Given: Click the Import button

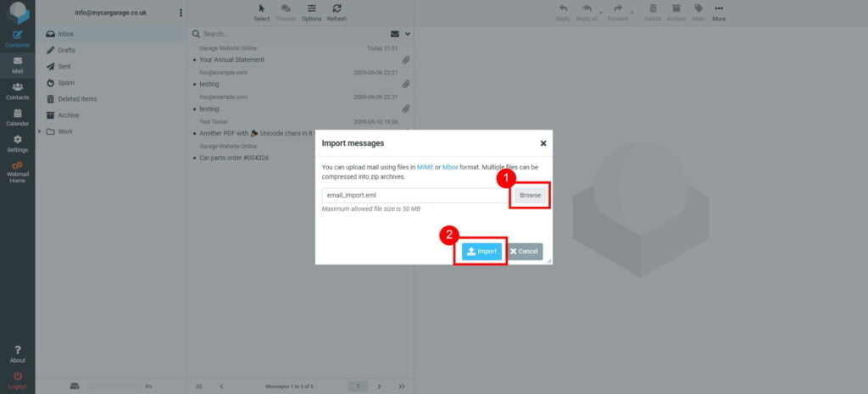Looking at the screenshot, I should click(481, 252).
